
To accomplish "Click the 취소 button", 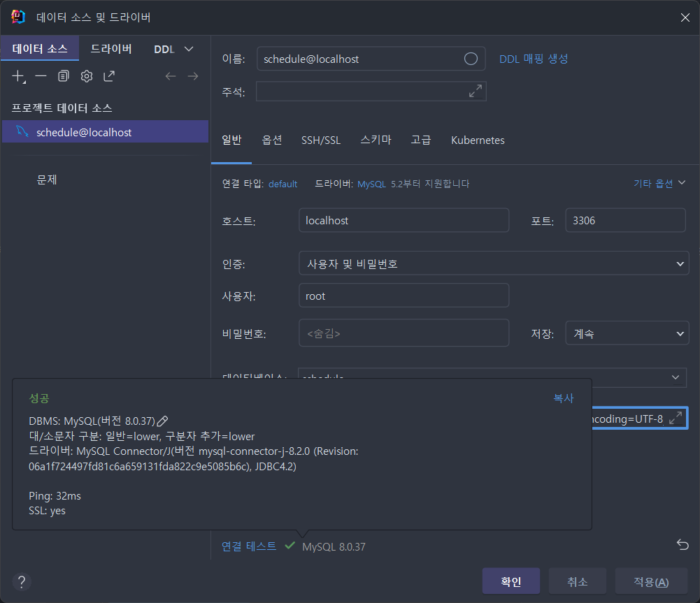I will pos(577,581).
